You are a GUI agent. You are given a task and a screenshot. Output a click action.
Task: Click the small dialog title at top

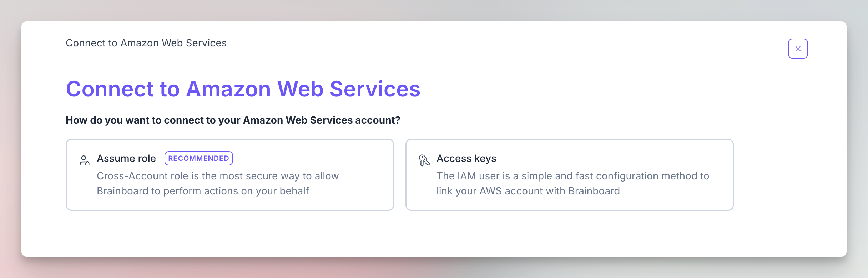(x=146, y=43)
